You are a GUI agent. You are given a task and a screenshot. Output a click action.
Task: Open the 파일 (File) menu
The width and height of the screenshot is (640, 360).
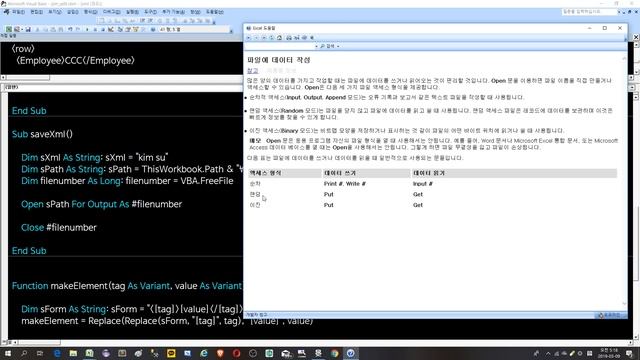18,12
